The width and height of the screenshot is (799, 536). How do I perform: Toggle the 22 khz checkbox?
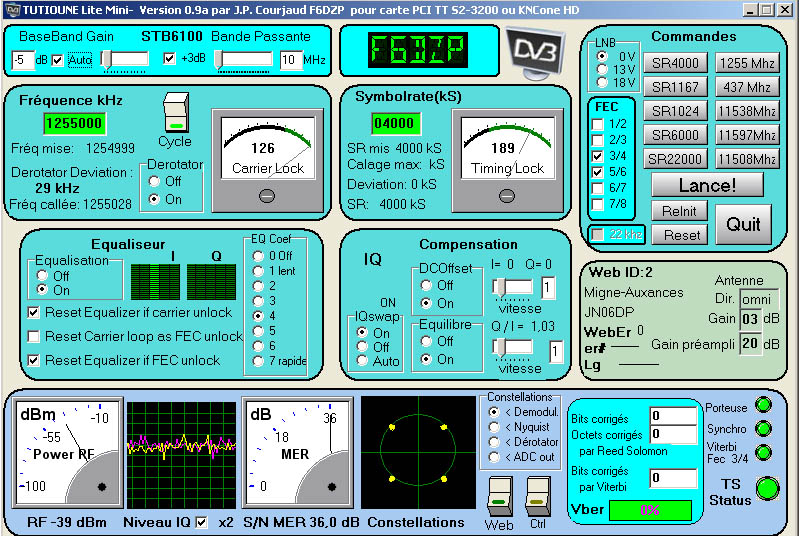coord(597,234)
